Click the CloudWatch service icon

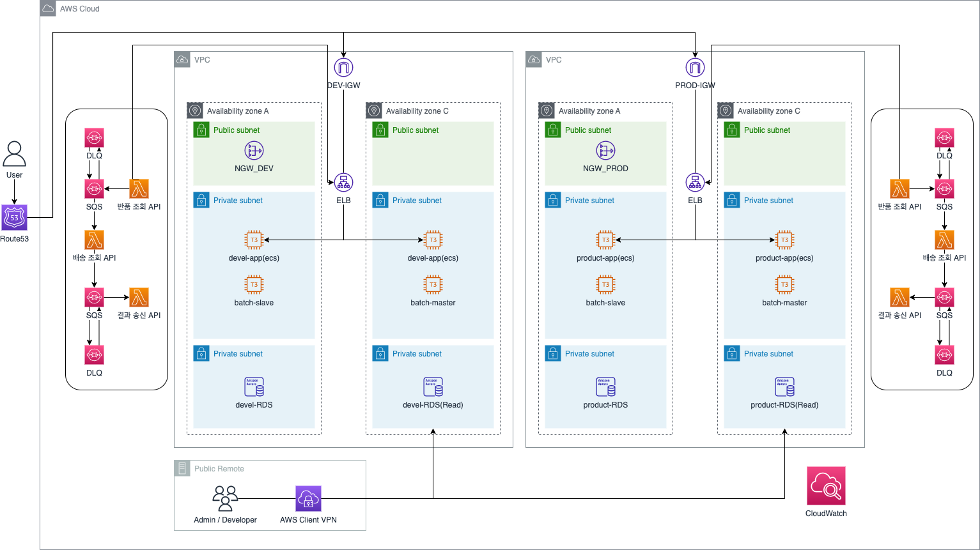coord(826,485)
